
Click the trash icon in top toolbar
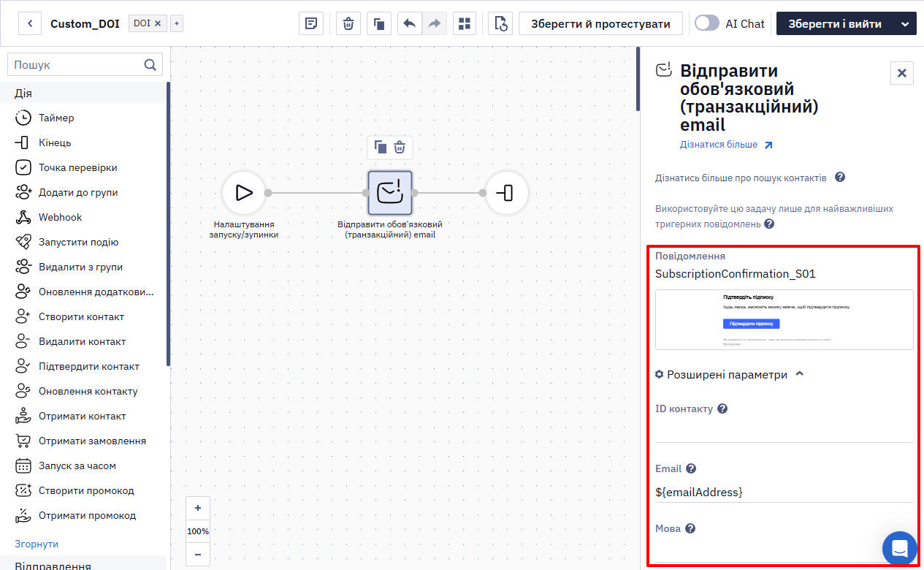tap(348, 23)
